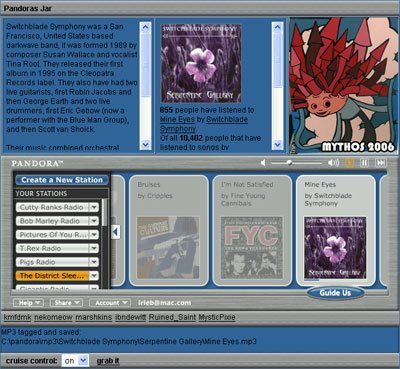Click up arrow on album info scrollbar
The width and height of the screenshot is (400, 369).
[x=277, y=27]
